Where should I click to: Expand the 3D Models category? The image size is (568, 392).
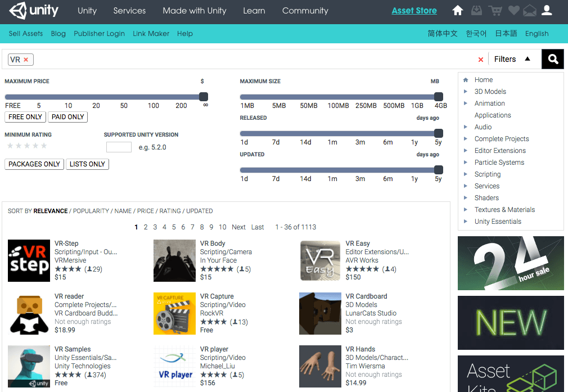(465, 92)
